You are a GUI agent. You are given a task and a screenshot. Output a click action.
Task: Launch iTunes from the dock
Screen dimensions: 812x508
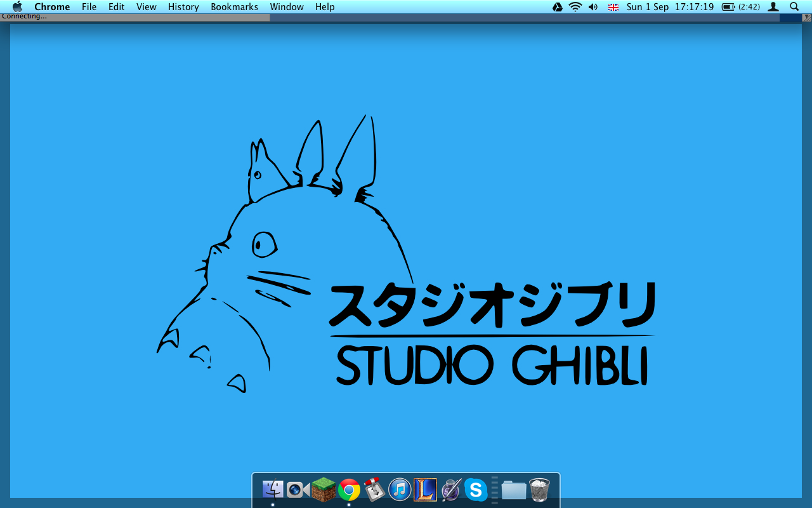tap(400, 490)
